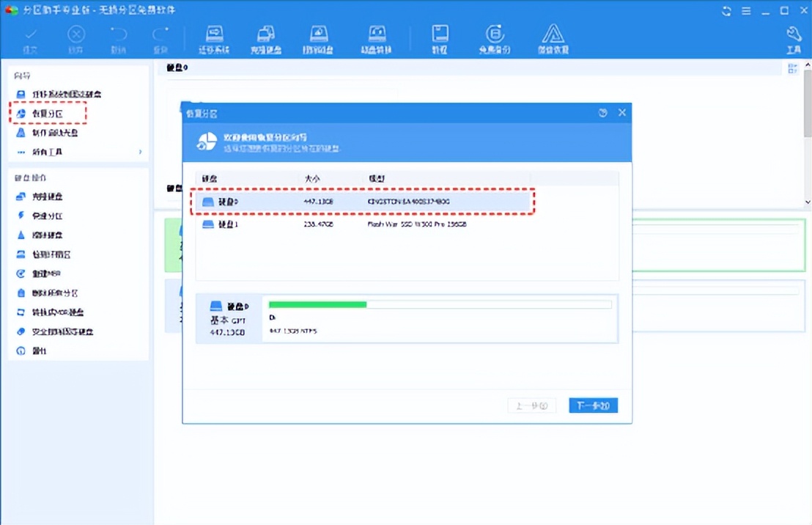Screen dimensions: 812x525
Task: Click the triangular A-shaped recovery toolbar icon
Action: tap(553, 40)
